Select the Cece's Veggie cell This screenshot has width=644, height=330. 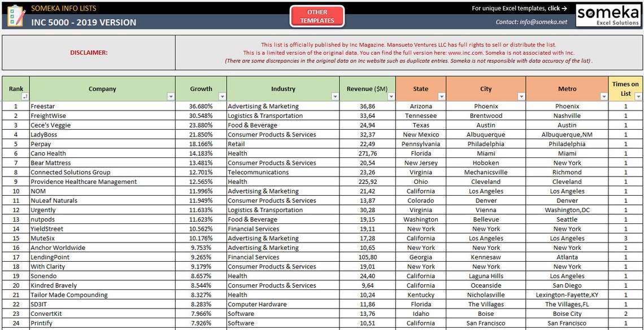(x=102, y=125)
